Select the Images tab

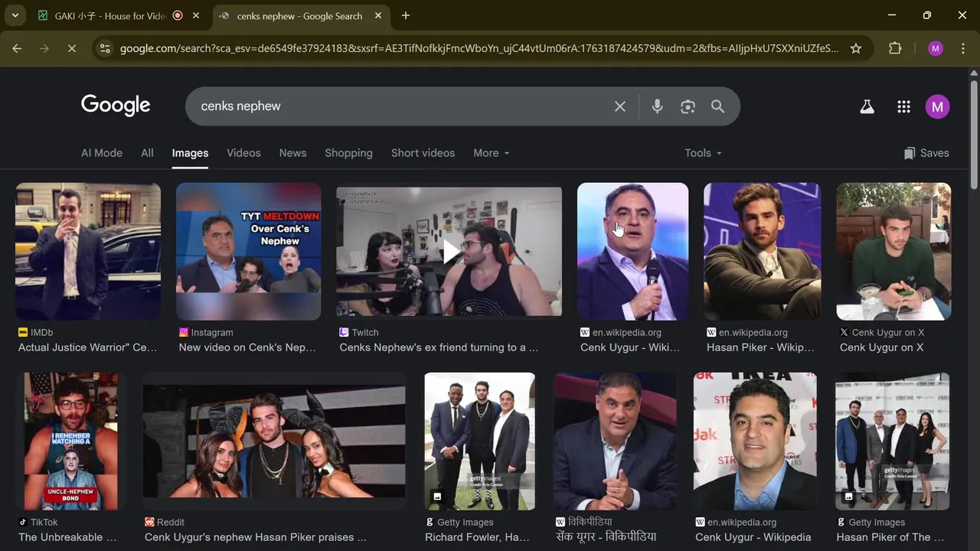190,153
